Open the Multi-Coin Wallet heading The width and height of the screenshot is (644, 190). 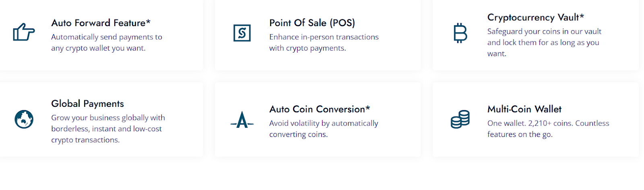[x=524, y=109]
